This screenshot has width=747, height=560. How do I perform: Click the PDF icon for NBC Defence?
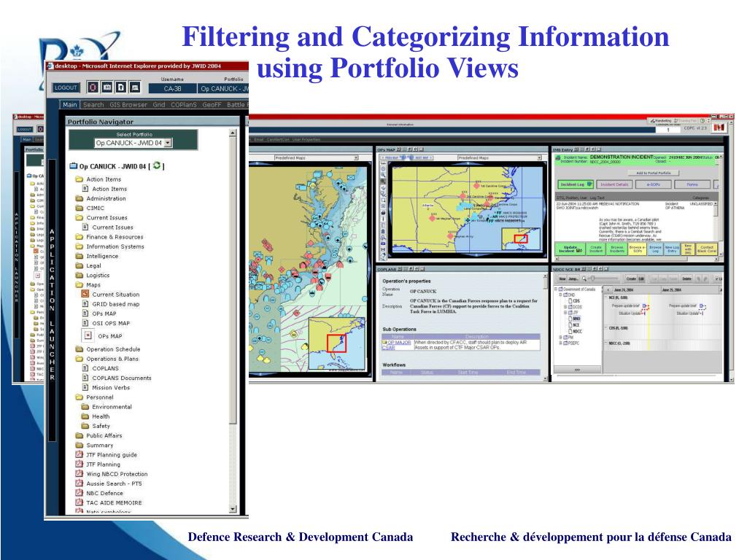click(79, 493)
